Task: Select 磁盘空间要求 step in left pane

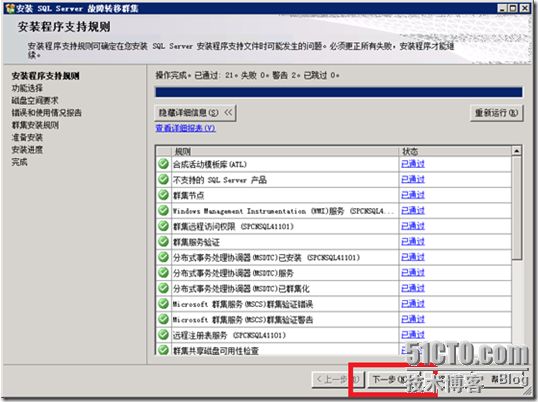Action: (x=35, y=100)
